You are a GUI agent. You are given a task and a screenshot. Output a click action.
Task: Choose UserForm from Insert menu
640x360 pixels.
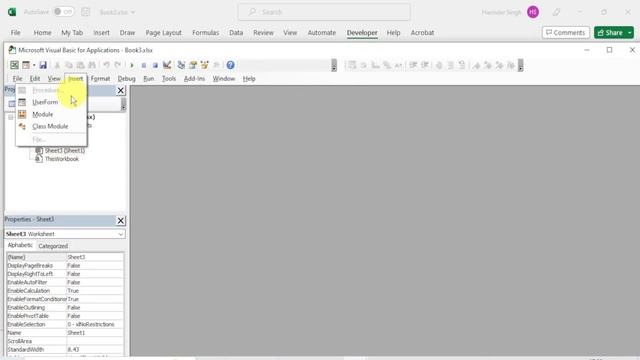coord(51,102)
